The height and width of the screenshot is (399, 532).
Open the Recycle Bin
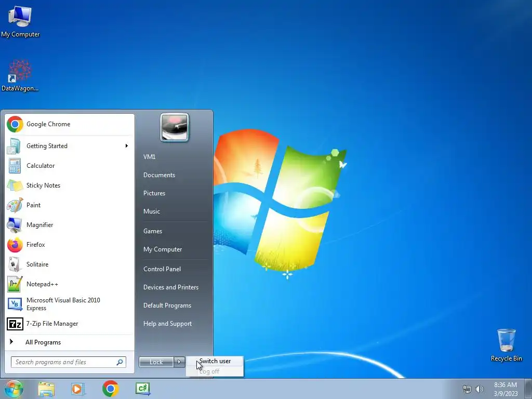506,345
